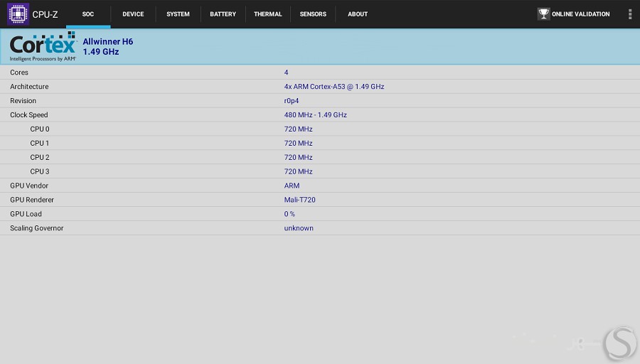Select the Clock Speed label
Viewport: 640px width, 364px height.
click(x=29, y=114)
